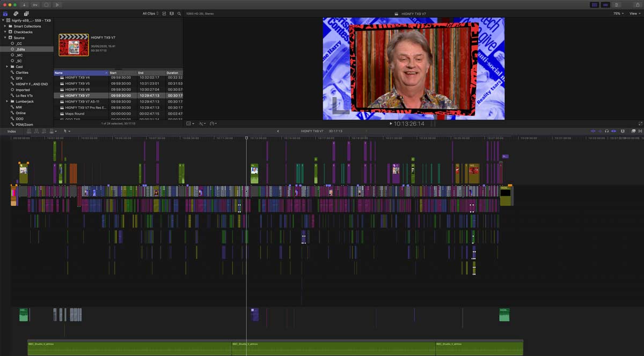Open the Retime speed dropdown
This screenshot has width=644, height=356.
pyautogui.click(x=214, y=123)
